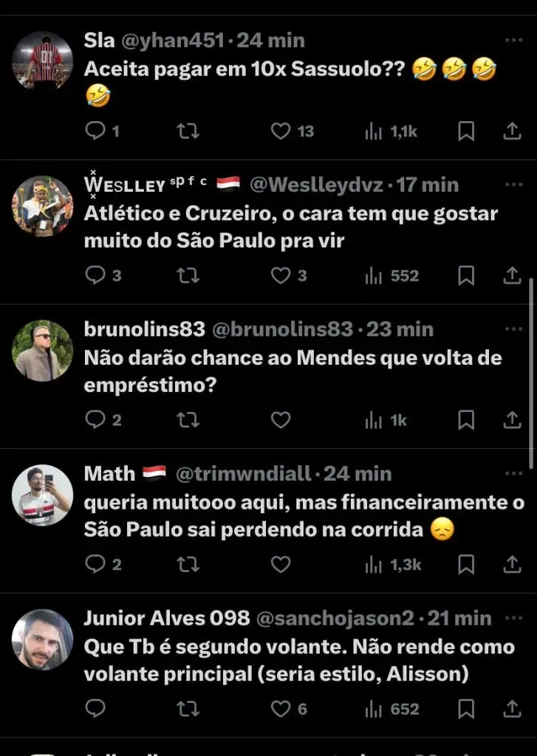Viewport: 537px width, 756px height.
Task: Open more options on Sla's tweet
Action: [x=512, y=41]
